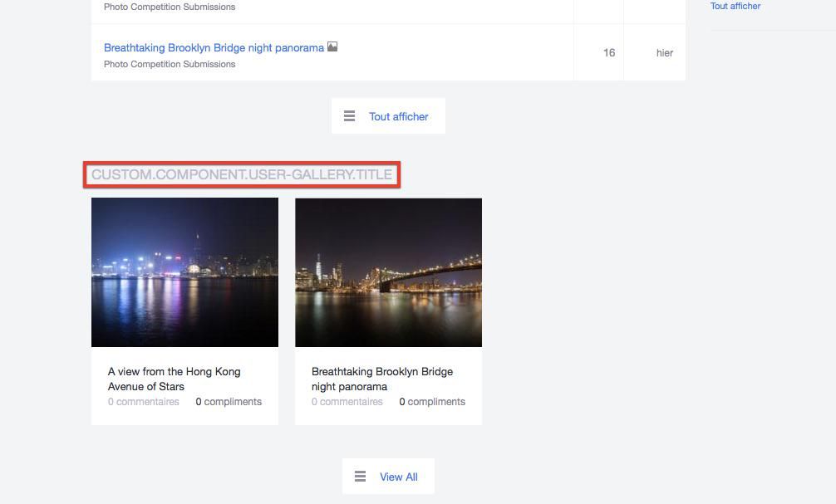Click 0 compliments under Brooklyn Bridge card

point(432,402)
